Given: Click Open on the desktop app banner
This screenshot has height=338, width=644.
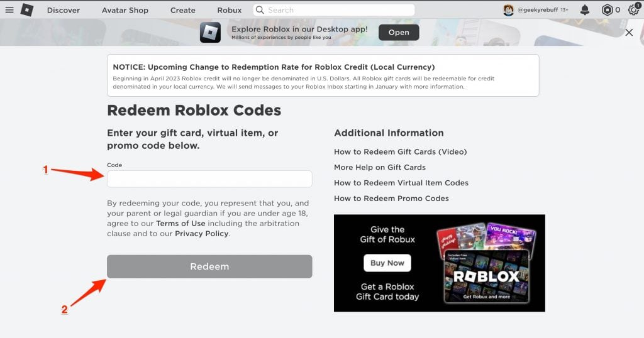Looking at the screenshot, I should pyautogui.click(x=399, y=33).
